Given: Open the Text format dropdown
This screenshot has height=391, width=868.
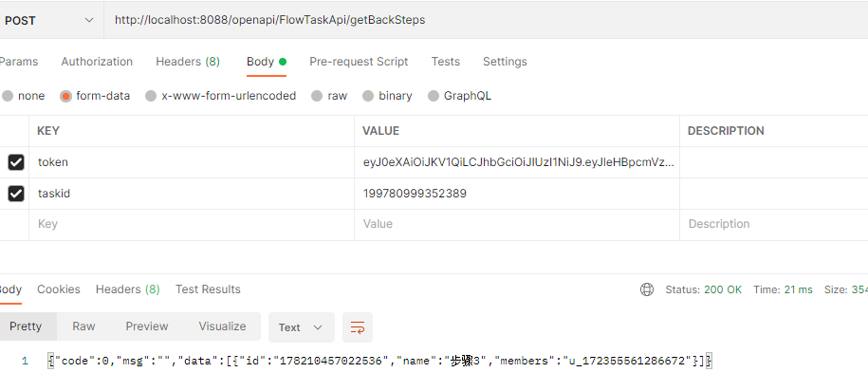Looking at the screenshot, I should [x=301, y=327].
